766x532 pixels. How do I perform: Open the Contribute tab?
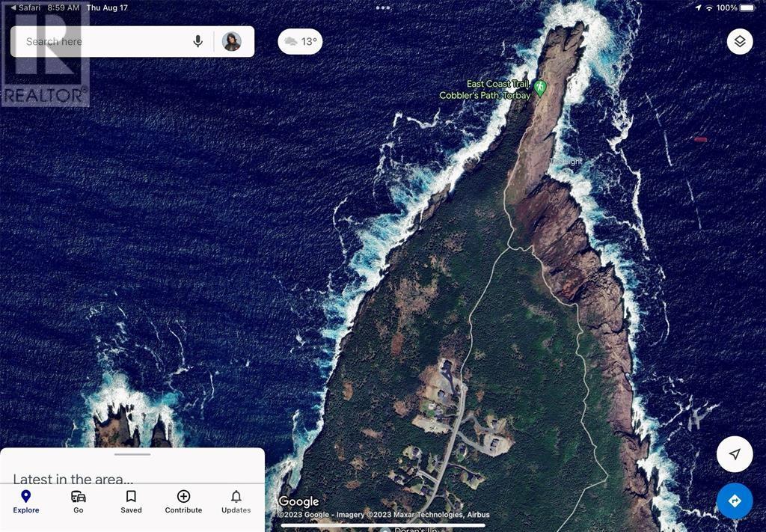click(x=183, y=501)
